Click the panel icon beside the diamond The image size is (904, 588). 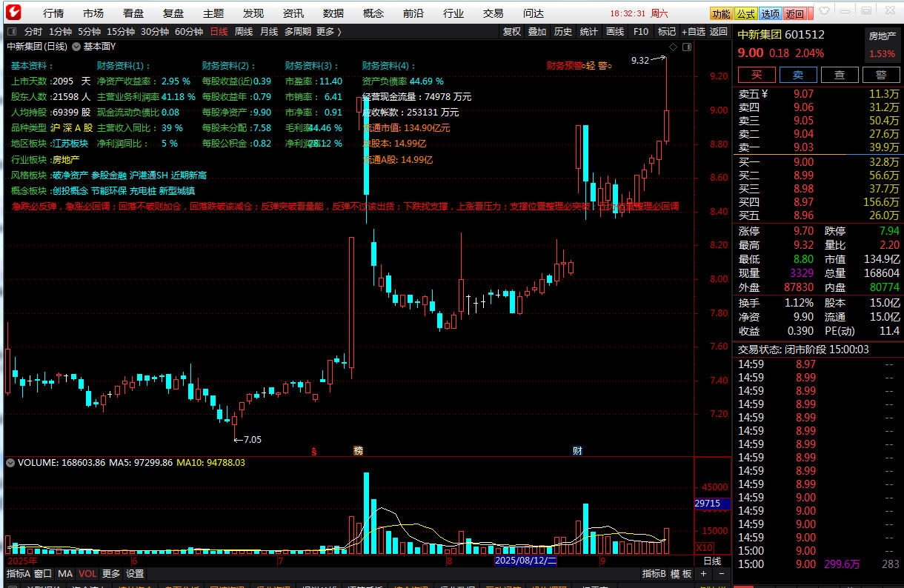687,46
